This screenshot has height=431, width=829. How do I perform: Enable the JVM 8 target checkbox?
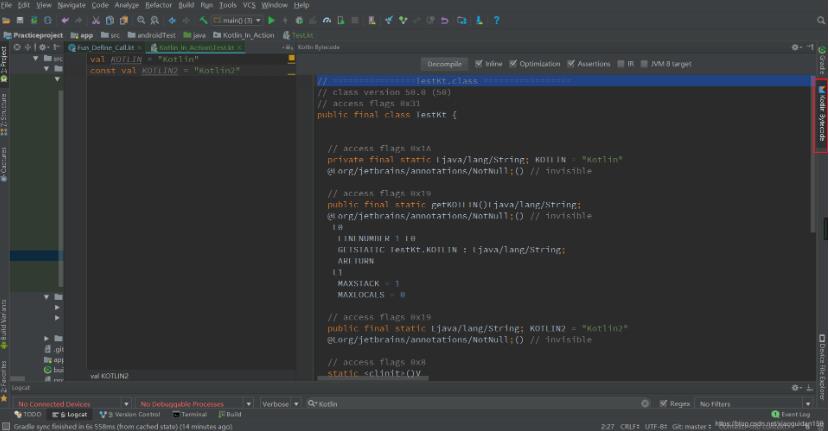pos(645,63)
